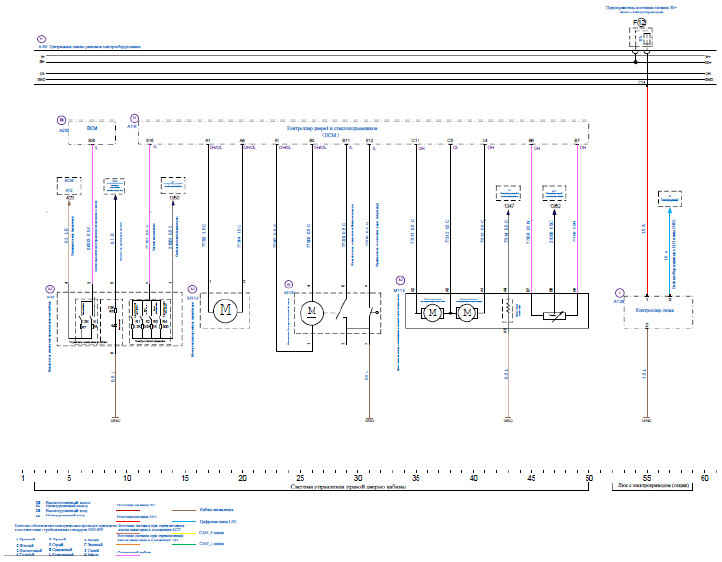Image resolution: width=722 pixels, height=562 pixels.
Task: Click the circled marker next to the BCM box
Action: click(61, 121)
